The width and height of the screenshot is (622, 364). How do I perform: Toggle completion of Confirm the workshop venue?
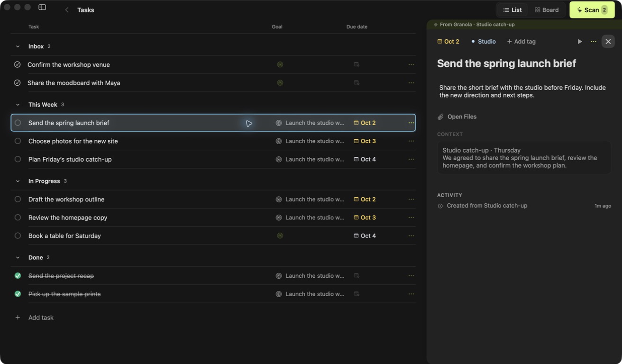click(x=18, y=64)
